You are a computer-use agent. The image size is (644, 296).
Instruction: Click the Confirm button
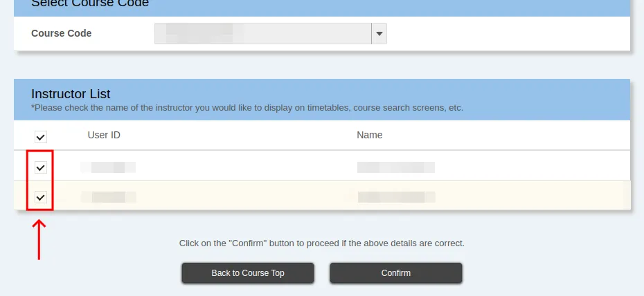coord(395,273)
